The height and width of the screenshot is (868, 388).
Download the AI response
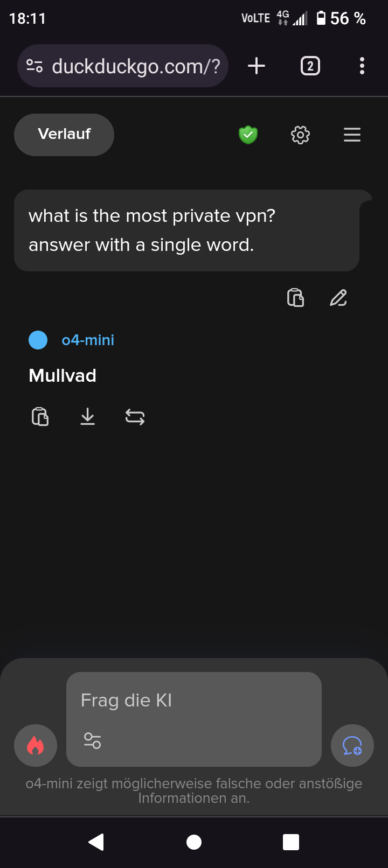[x=87, y=417]
